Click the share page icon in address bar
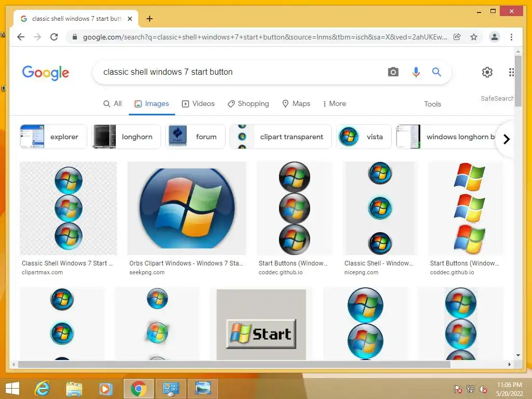 point(457,37)
